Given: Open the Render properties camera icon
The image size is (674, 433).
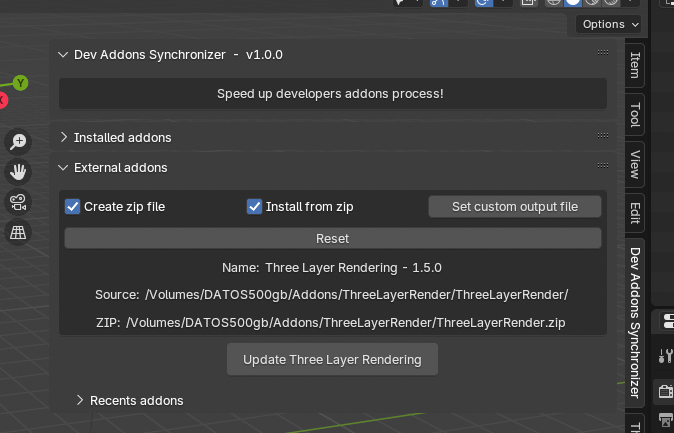Looking at the screenshot, I should 665,390.
